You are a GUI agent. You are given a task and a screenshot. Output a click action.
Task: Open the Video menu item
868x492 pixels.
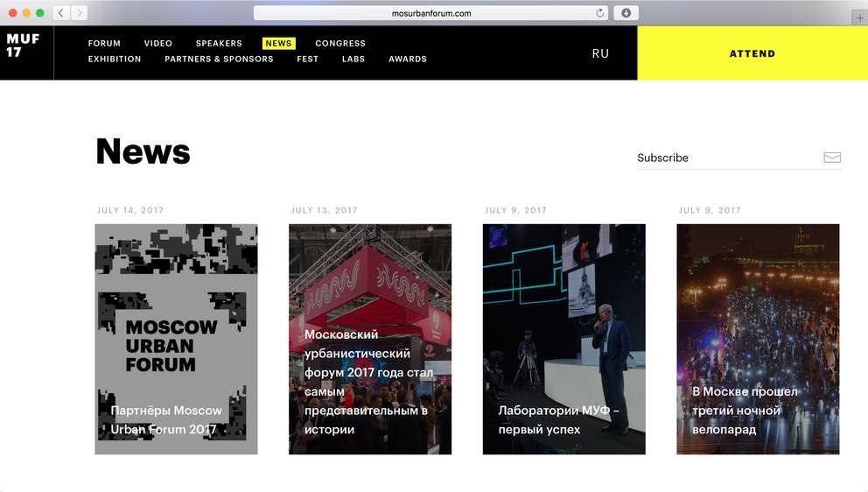point(158,43)
